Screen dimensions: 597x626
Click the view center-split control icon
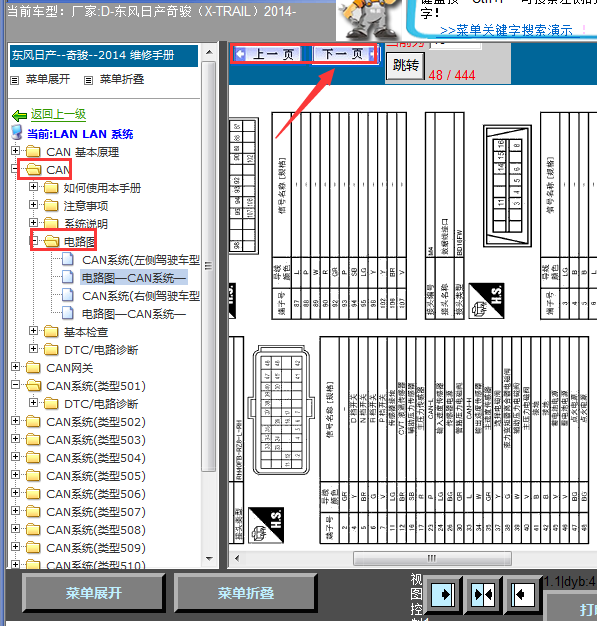tap(483, 594)
